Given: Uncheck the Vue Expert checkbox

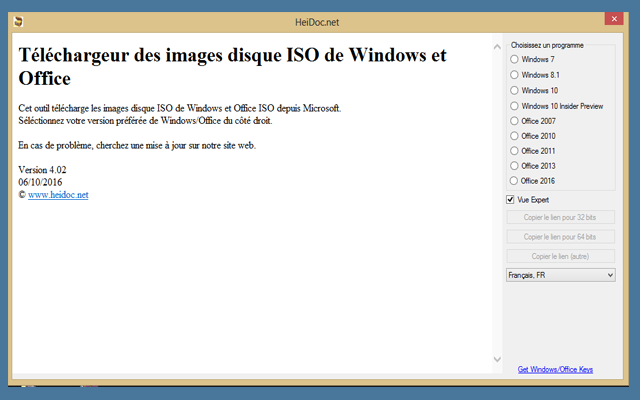Looking at the screenshot, I should [510, 200].
